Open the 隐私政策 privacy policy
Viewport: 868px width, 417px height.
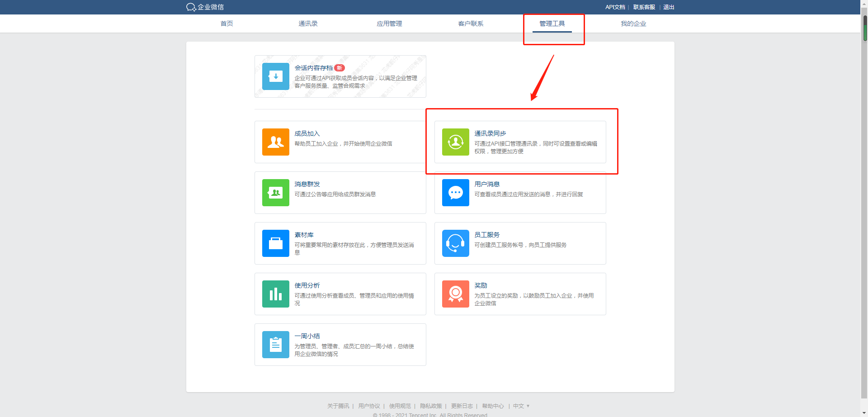(430, 406)
